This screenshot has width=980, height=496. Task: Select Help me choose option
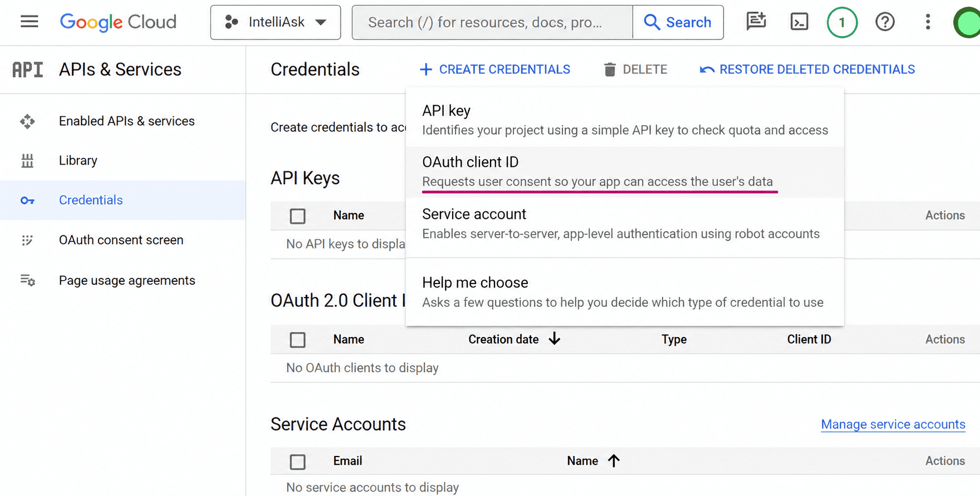[625, 292]
